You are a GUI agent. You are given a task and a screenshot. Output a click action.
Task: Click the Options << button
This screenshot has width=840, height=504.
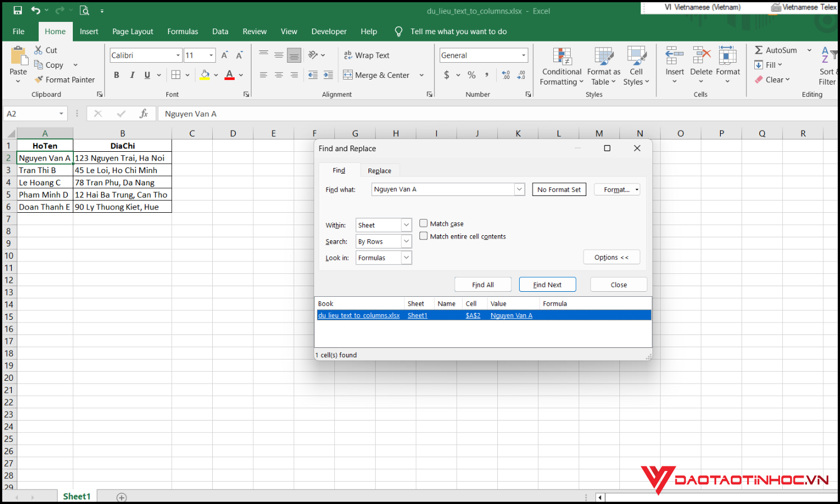point(612,257)
